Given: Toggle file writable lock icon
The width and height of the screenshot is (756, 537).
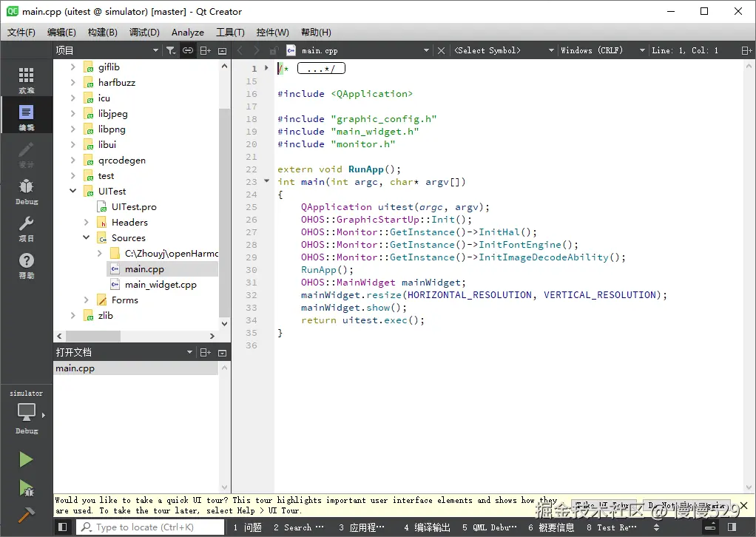Looking at the screenshot, I should (x=274, y=50).
